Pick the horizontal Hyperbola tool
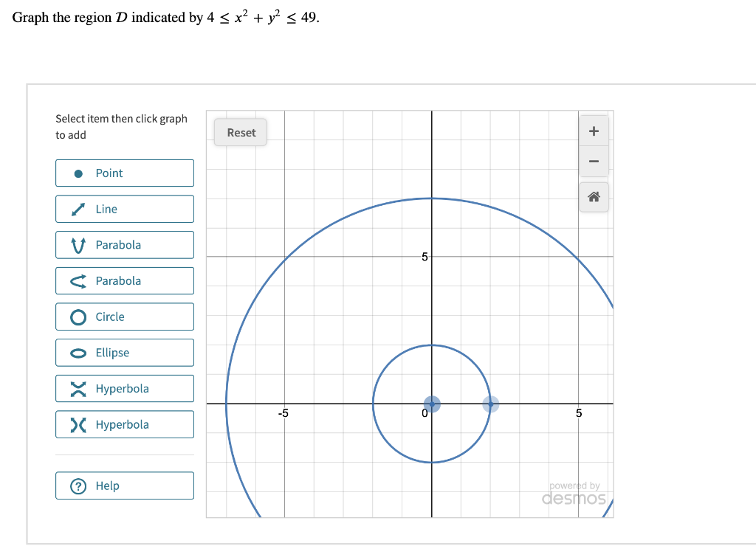This screenshot has height=546, width=756. point(124,424)
